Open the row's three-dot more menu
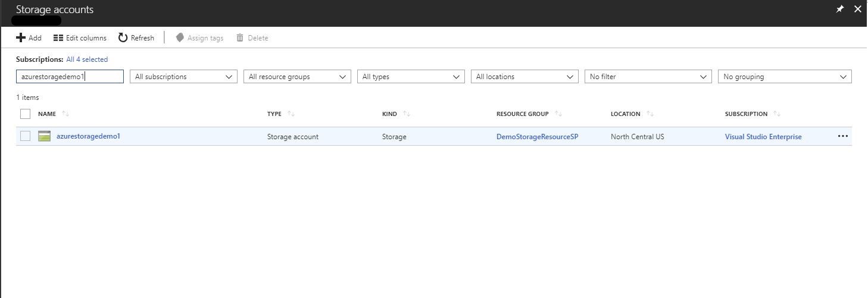 [x=842, y=136]
